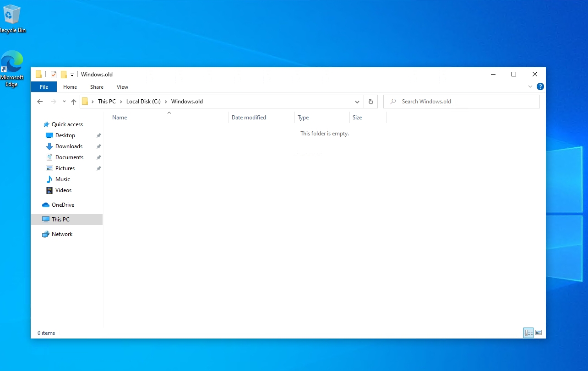Navigate back using the Back button

click(x=40, y=101)
